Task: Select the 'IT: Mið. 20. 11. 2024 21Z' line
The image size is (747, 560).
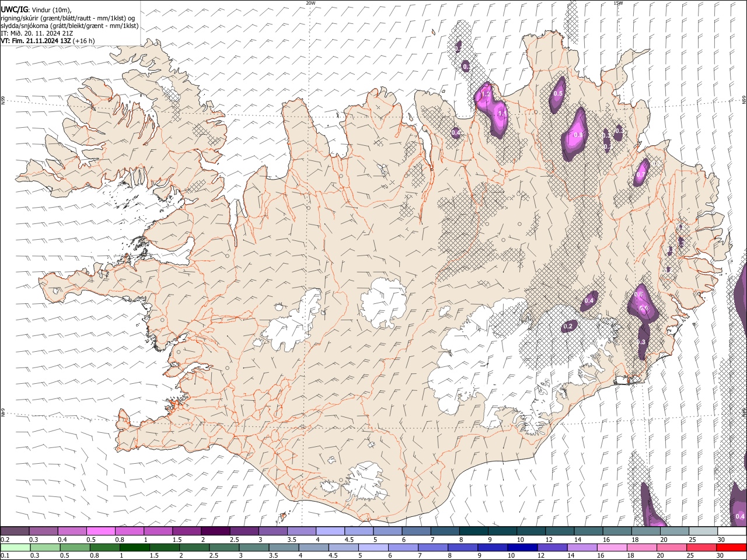Action: pos(37,33)
